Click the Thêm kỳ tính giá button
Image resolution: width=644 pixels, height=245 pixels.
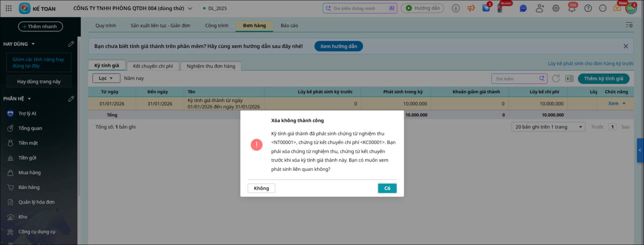[x=603, y=79]
